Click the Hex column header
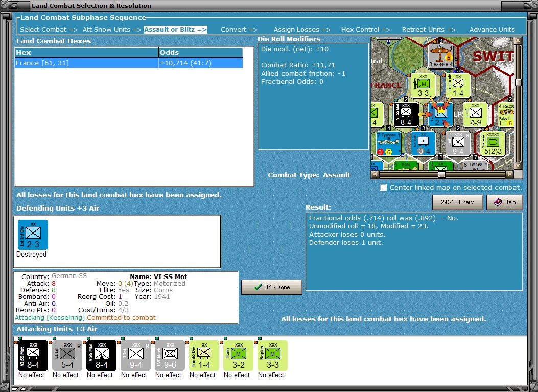 point(86,52)
